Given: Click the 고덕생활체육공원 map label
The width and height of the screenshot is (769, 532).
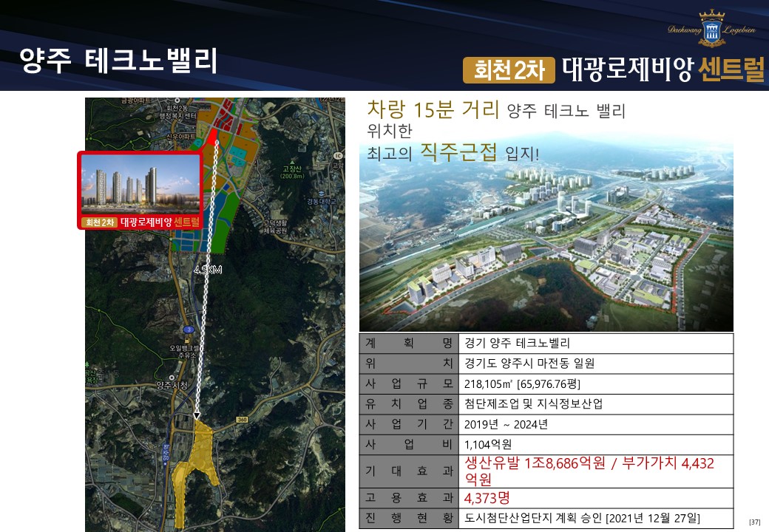Looking at the screenshot, I should (x=276, y=226).
